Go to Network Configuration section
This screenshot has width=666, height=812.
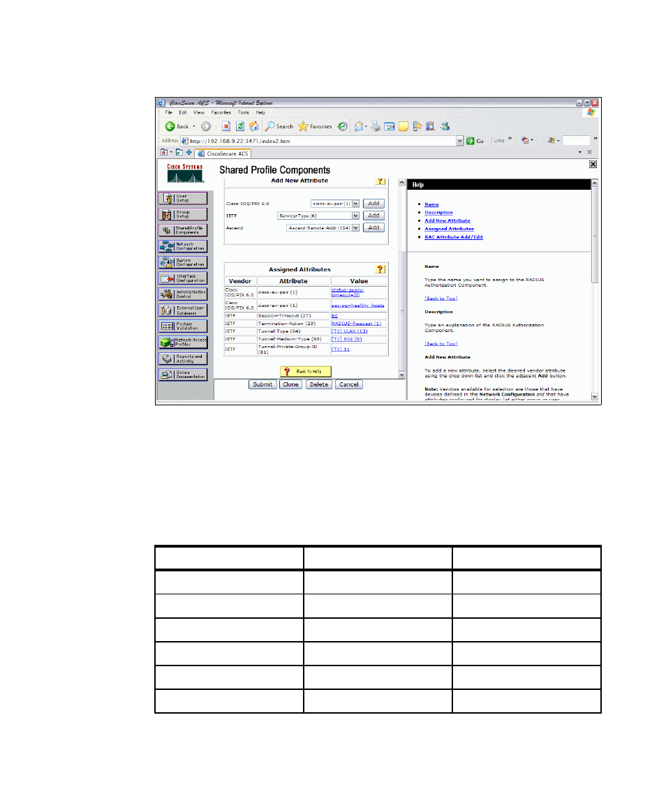click(183, 246)
